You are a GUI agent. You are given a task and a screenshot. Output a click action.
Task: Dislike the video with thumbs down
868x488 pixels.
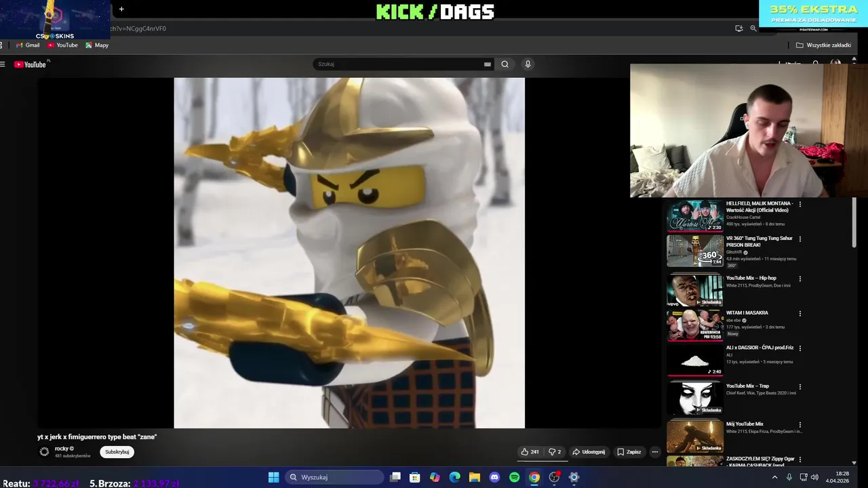(554, 452)
